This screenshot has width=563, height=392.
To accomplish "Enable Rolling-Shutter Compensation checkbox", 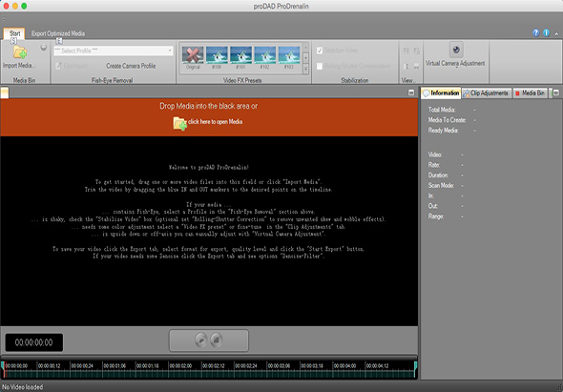I will (x=320, y=67).
